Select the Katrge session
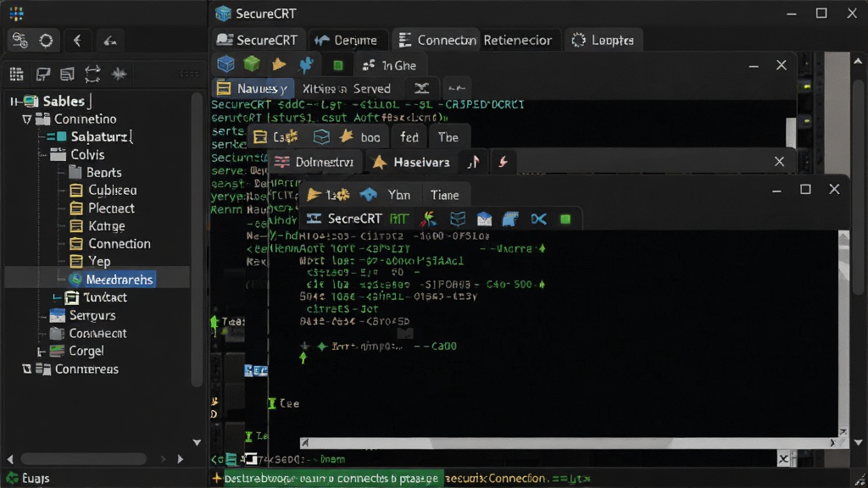The width and height of the screenshot is (868, 488). click(106, 226)
